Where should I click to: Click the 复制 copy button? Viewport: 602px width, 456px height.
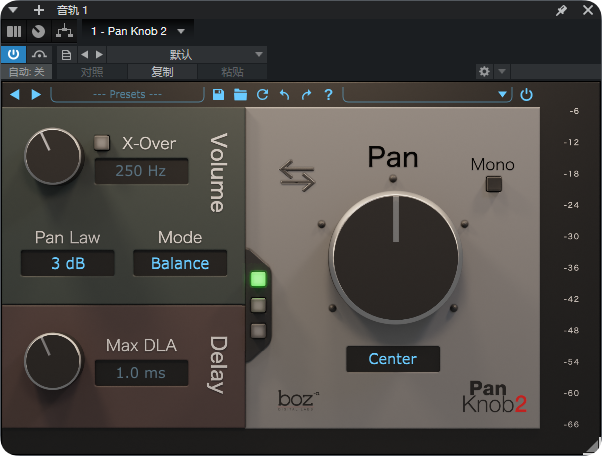tap(162, 72)
